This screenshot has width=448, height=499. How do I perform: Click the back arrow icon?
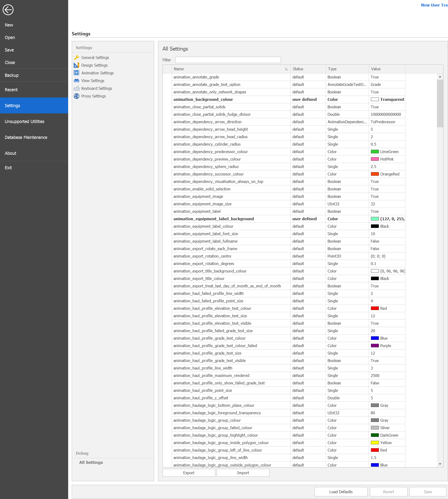(8, 10)
